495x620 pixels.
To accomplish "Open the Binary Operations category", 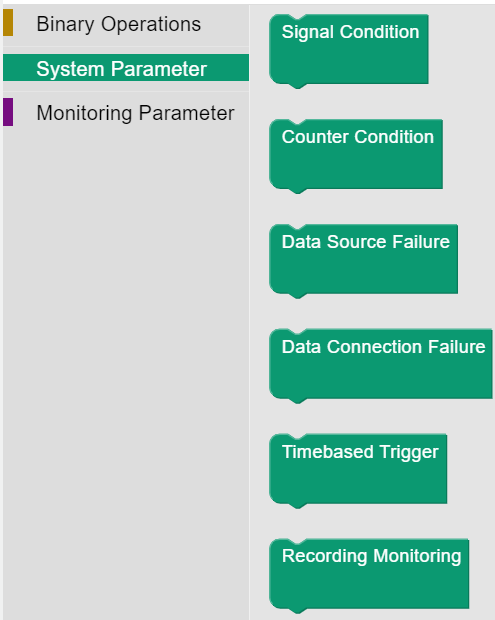I will pos(126,24).
